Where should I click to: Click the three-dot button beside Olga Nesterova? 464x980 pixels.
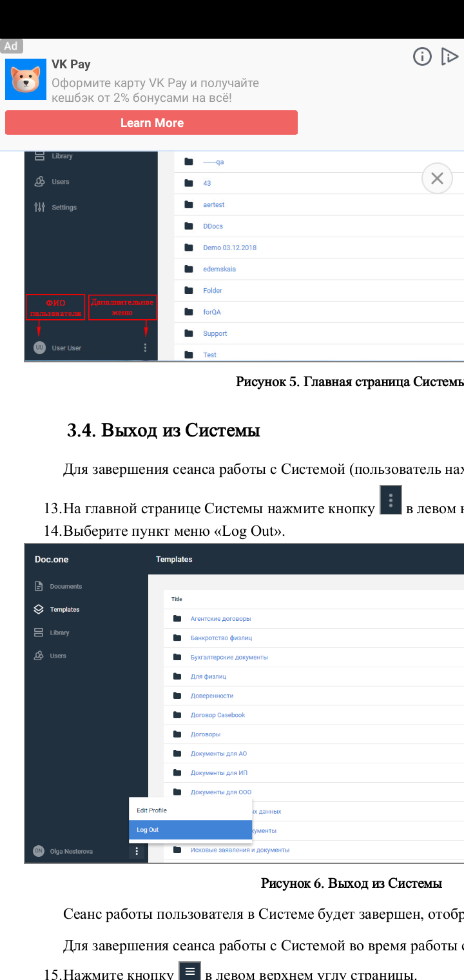137,851
